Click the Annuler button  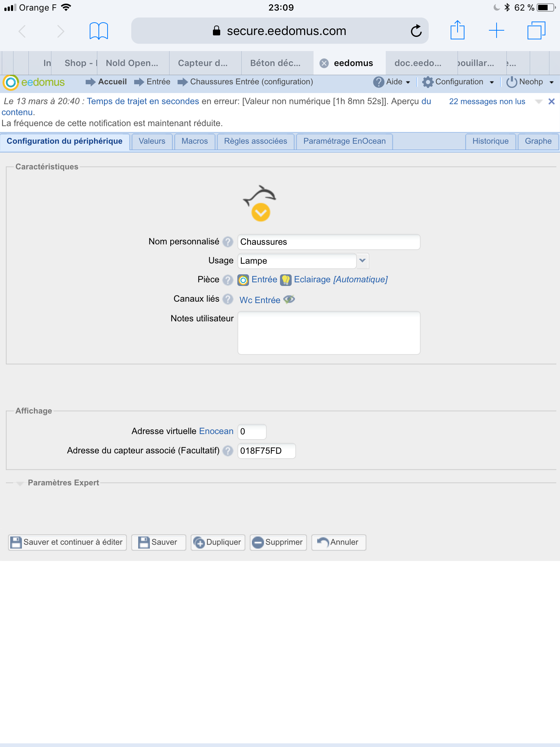[339, 542]
